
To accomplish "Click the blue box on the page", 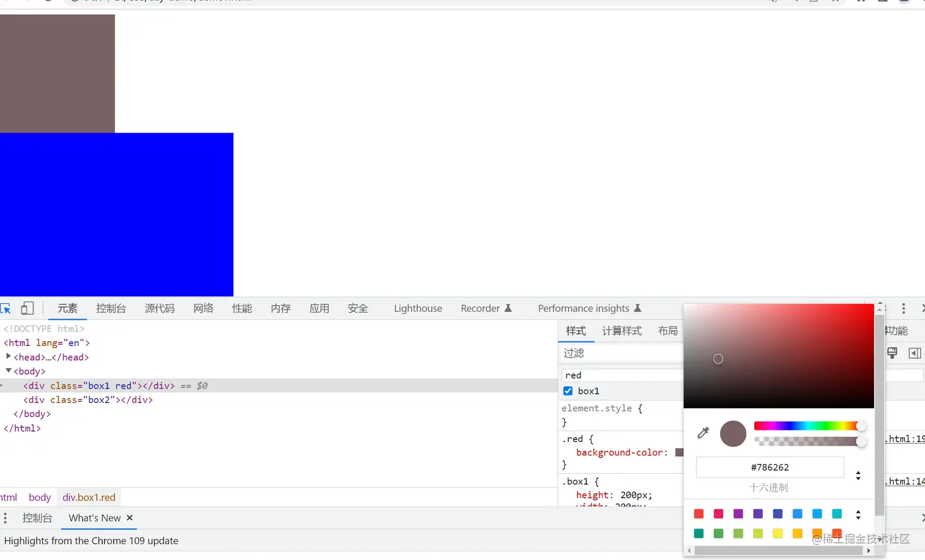I will [x=116, y=215].
